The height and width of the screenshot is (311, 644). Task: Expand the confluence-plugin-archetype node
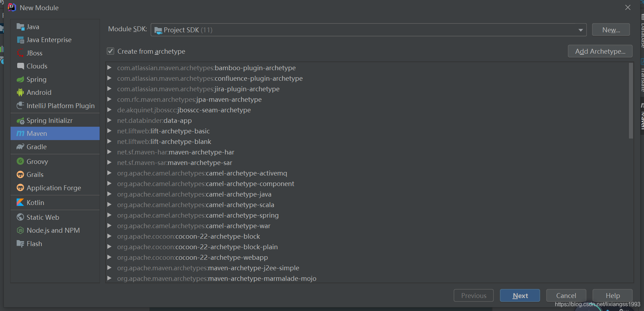point(109,78)
